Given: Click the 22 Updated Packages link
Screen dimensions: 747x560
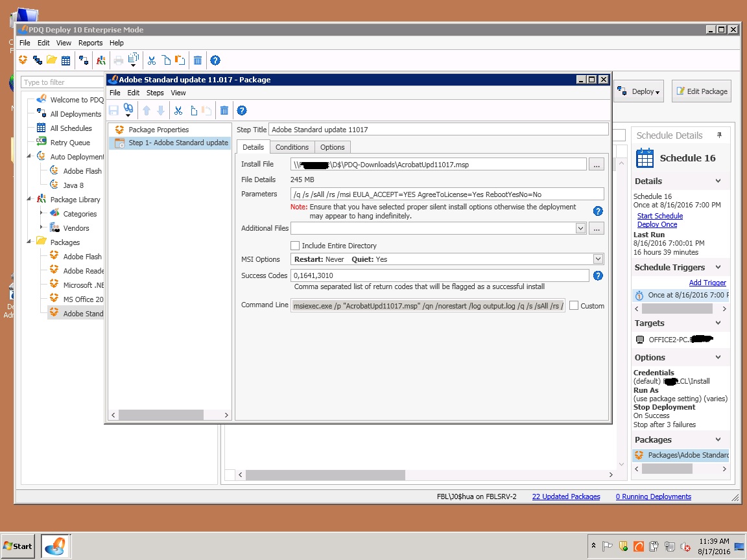Looking at the screenshot, I should [567, 496].
